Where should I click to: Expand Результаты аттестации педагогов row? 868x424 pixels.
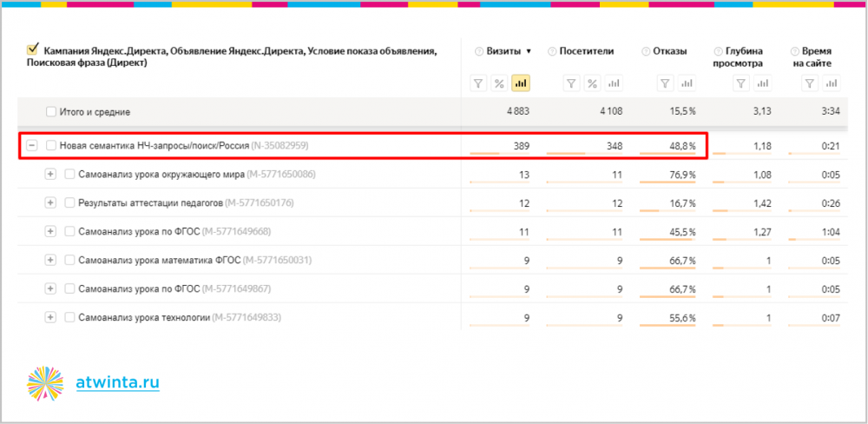(50, 202)
